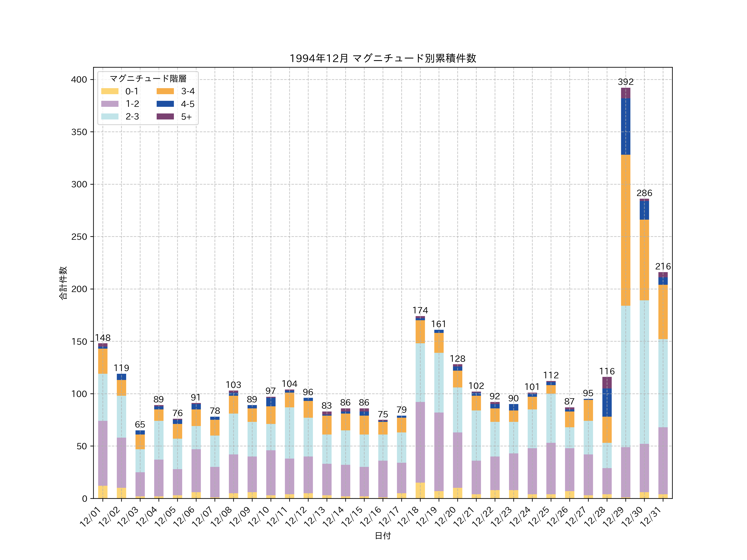The image size is (747, 560).
Task: Click the 4-5 dark blue legend swatch
Action: (x=165, y=104)
